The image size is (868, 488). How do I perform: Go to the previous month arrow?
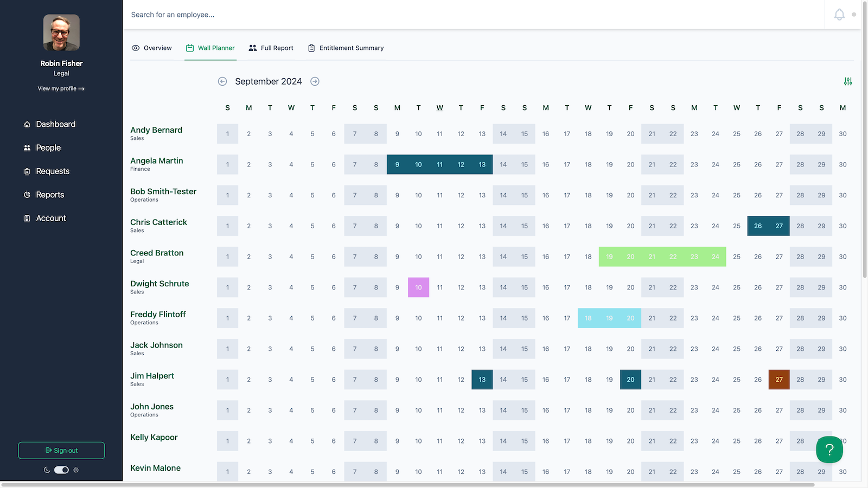(222, 81)
